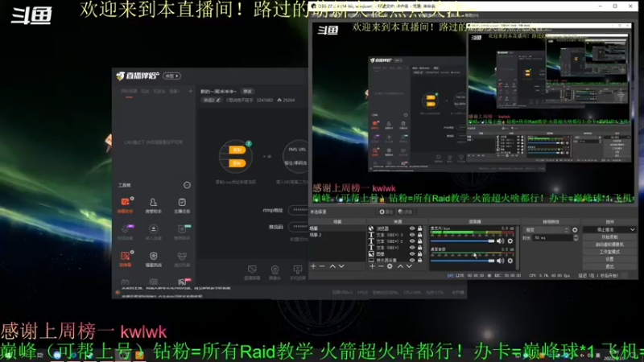Add a source in OBS sources panel
Viewport: 644px width, 362px height.
(372, 266)
